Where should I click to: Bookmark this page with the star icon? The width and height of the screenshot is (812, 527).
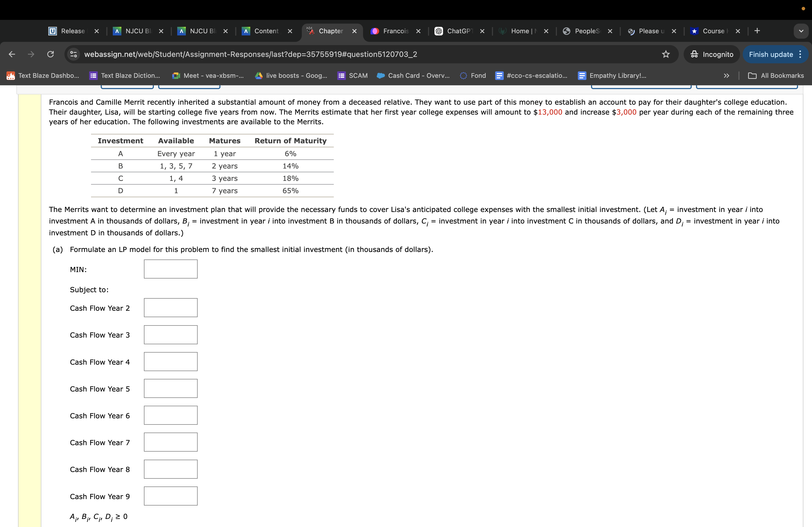(666, 54)
